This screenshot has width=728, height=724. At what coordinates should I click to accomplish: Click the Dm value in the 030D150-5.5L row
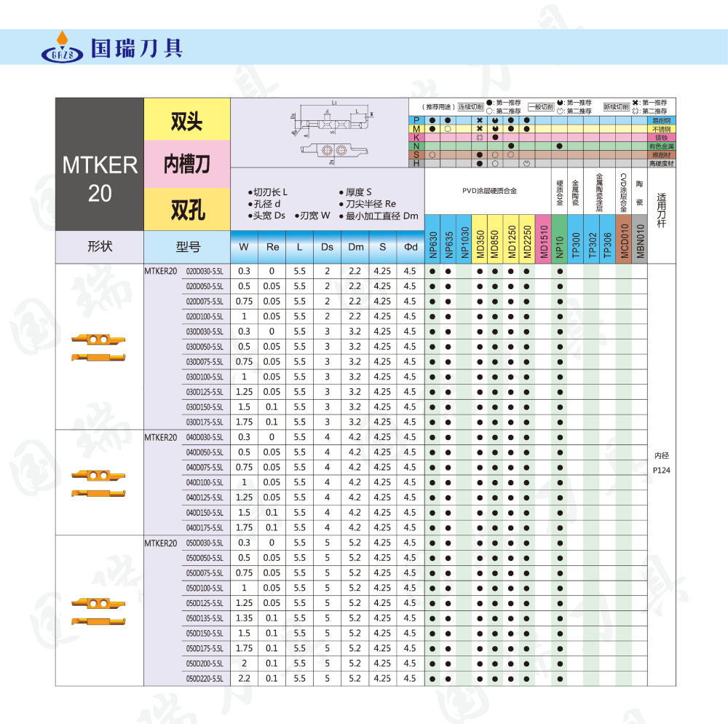click(x=355, y=407)
